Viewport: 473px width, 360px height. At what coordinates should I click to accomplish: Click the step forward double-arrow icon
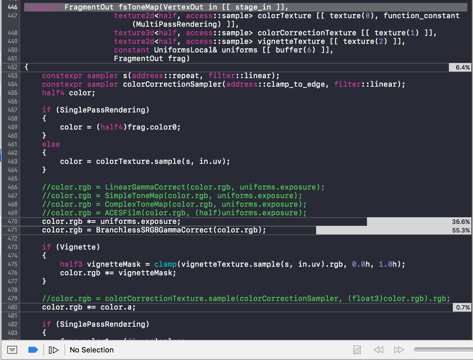tap(399, 350)
